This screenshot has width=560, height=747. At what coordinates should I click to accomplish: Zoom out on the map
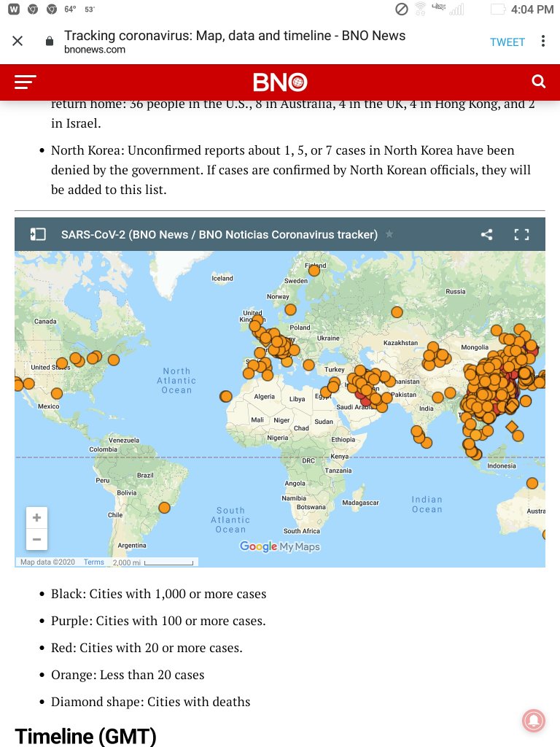(36, 540)
